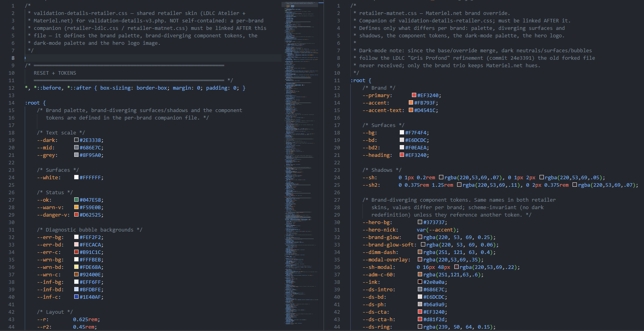Click the "/* Layout */" comment
The height and width of the screenshot is (331, 644).
click(55, 312)
